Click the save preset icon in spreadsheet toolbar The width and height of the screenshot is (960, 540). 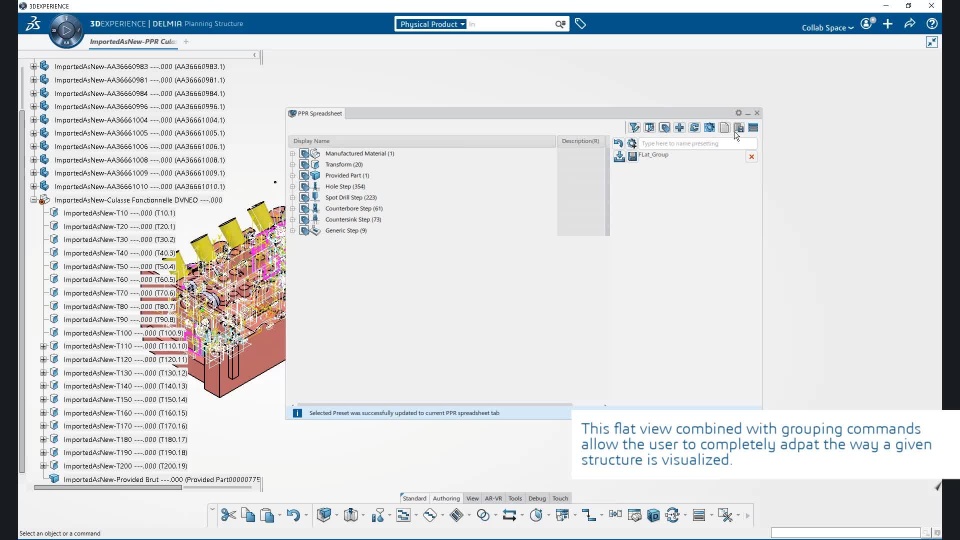point(739,127)
